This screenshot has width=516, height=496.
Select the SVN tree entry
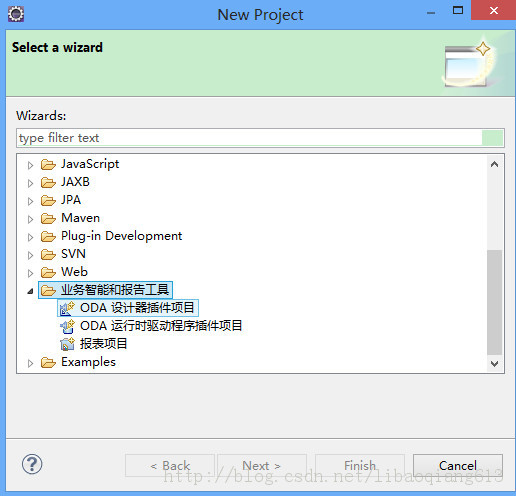(x=73, y=254)
